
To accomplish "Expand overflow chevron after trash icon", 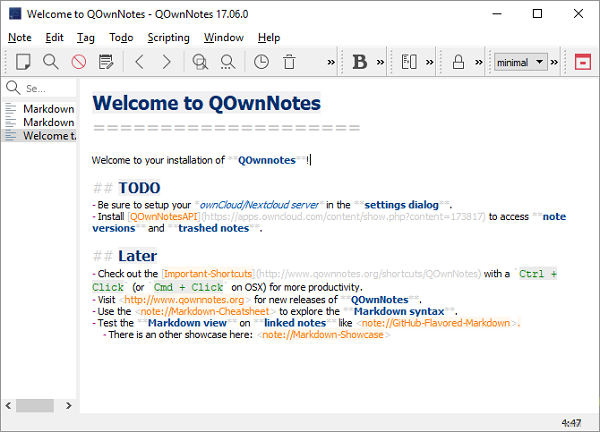I will point(331,62).
